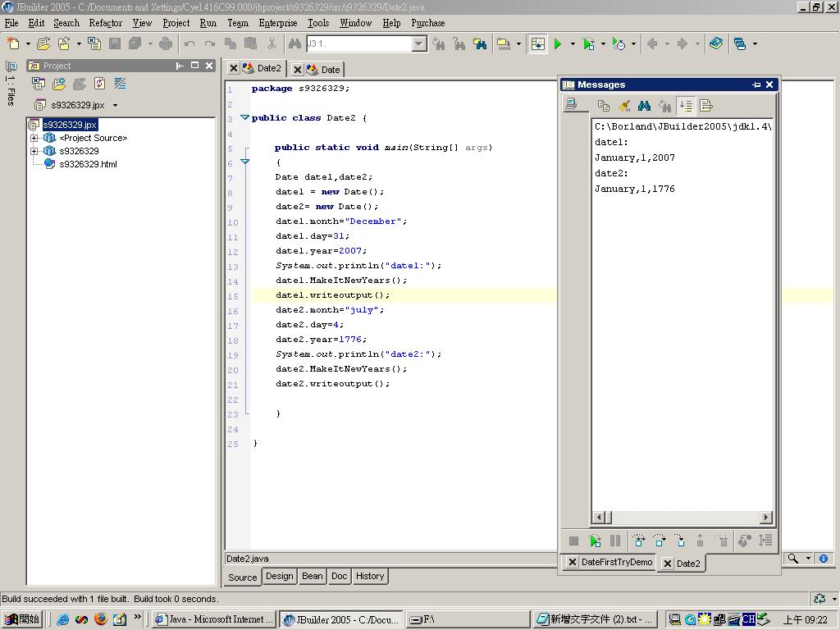Click the green Run Project arrow
The height and width of the screenshot is (630, 840).
pyautogui.click(x=558, y=44)
